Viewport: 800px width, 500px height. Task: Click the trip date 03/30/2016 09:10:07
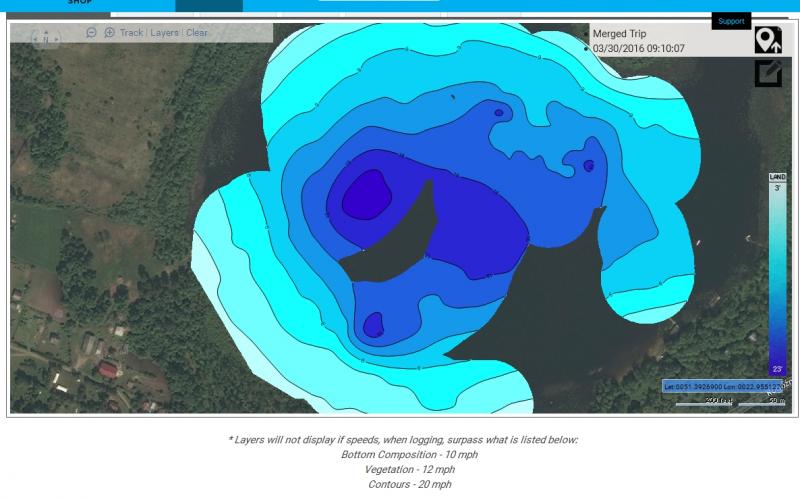[x=638, y=48]
